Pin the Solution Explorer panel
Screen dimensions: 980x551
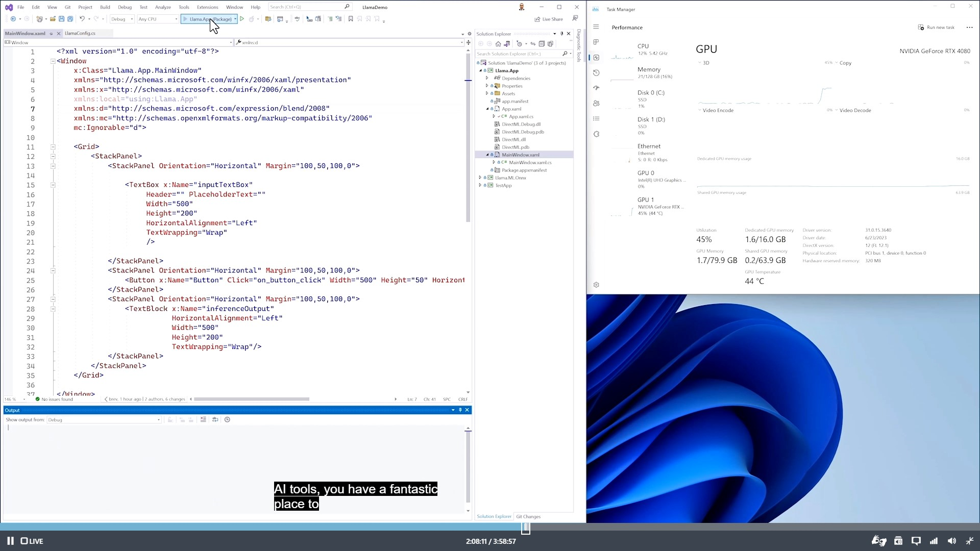pos(561,34)
